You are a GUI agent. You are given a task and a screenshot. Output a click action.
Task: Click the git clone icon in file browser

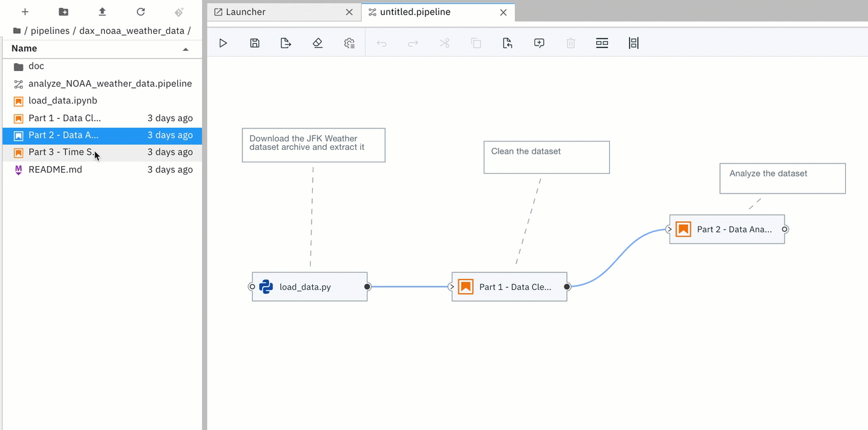[180, 12]
